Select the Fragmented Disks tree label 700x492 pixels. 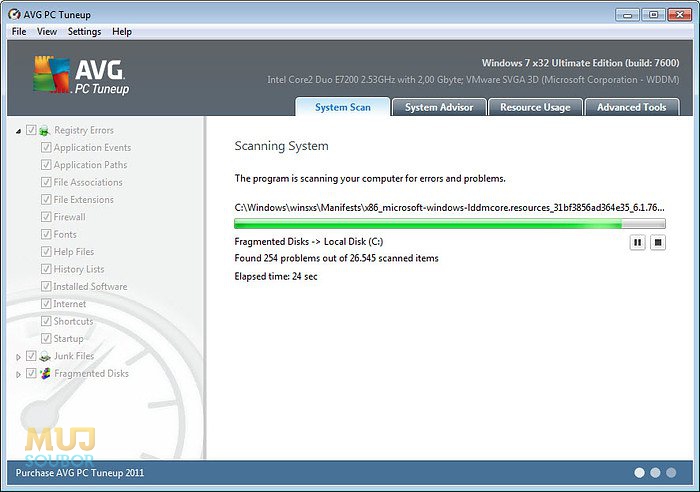[x=92, y=373]
